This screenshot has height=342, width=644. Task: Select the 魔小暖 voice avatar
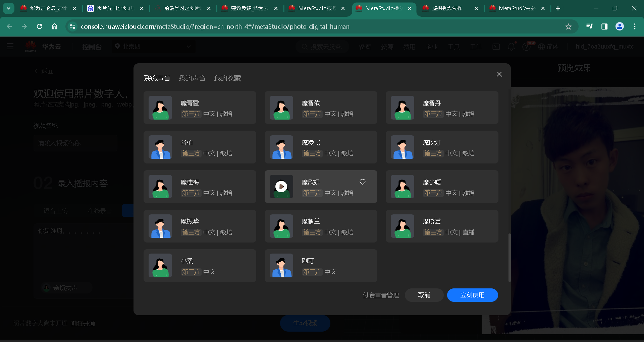[402, 187]
